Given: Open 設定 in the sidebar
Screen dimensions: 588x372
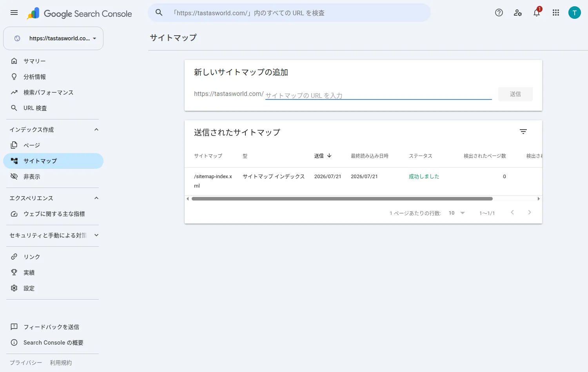Looking at the screenshot, I should [x=53, y=288].
